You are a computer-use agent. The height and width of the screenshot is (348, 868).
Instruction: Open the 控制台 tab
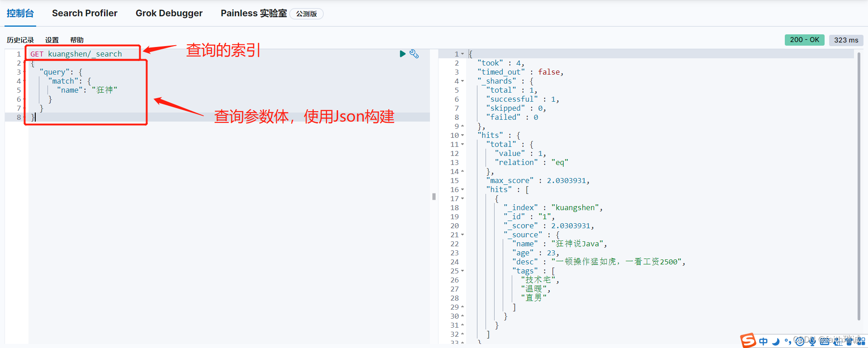[x=20, y=13]
